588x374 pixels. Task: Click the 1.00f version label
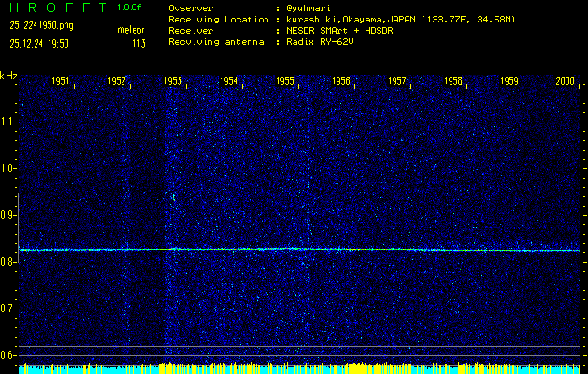pyautogui.click(x=130, y=7)
